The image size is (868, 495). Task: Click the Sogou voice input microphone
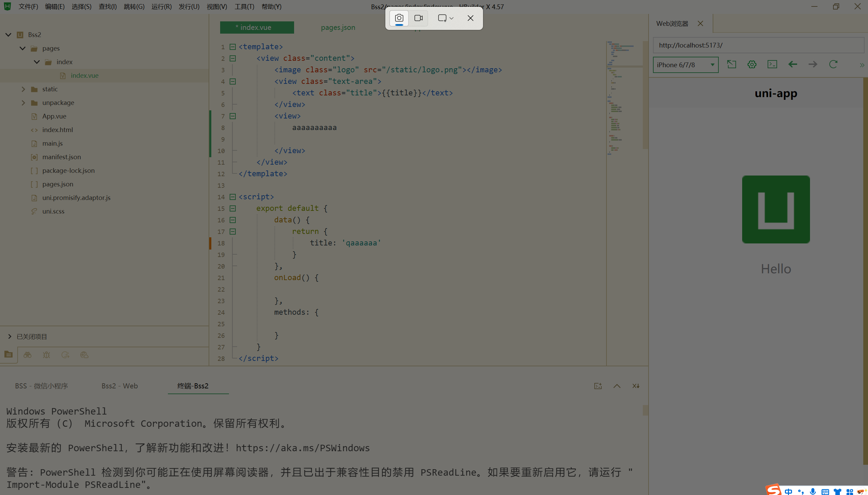[x=813, y=492]
